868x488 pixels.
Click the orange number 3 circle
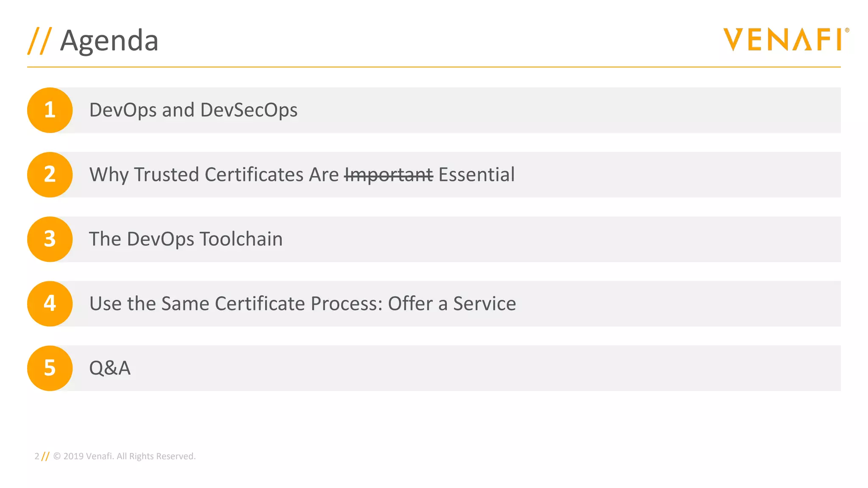pyautogui.click(x=50, y=239)
